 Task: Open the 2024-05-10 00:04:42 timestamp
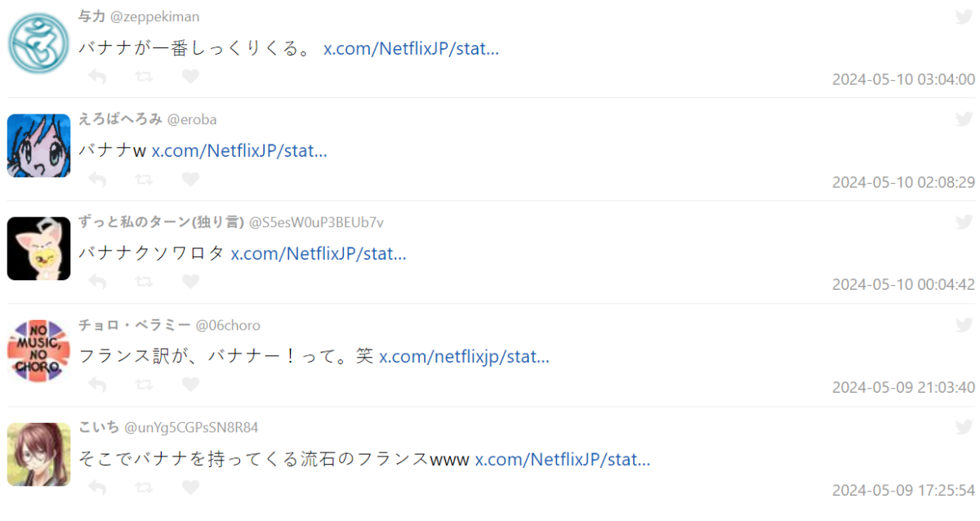point(903,285)
